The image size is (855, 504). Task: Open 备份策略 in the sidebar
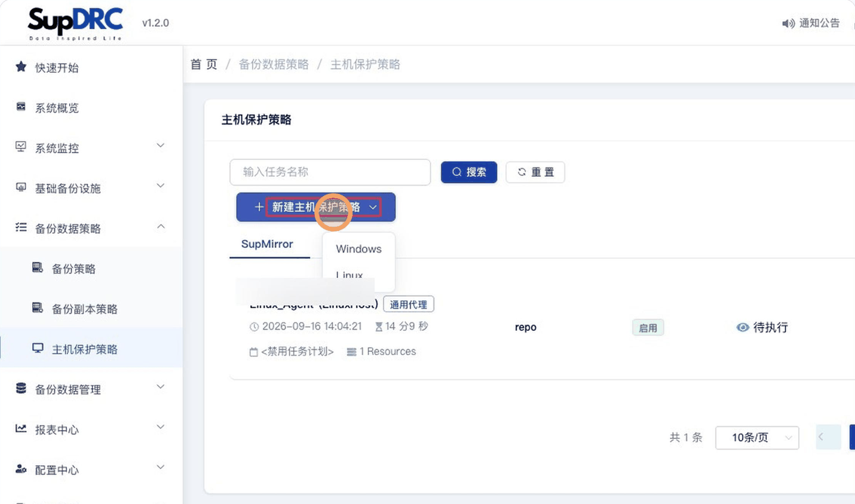tap(73, 269)
